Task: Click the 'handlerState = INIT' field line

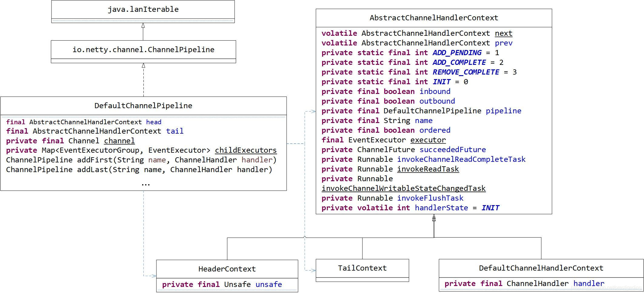Action: [x=410, y=208]
